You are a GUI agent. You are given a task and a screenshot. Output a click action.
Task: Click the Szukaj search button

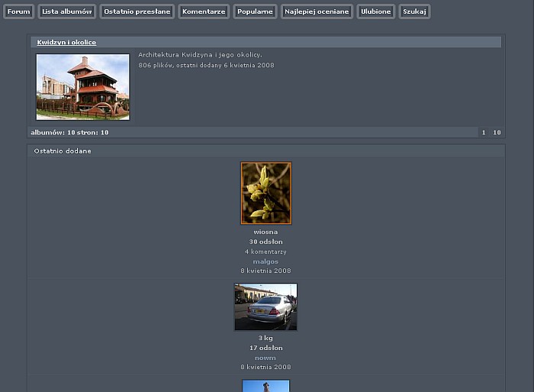point(414,11)
